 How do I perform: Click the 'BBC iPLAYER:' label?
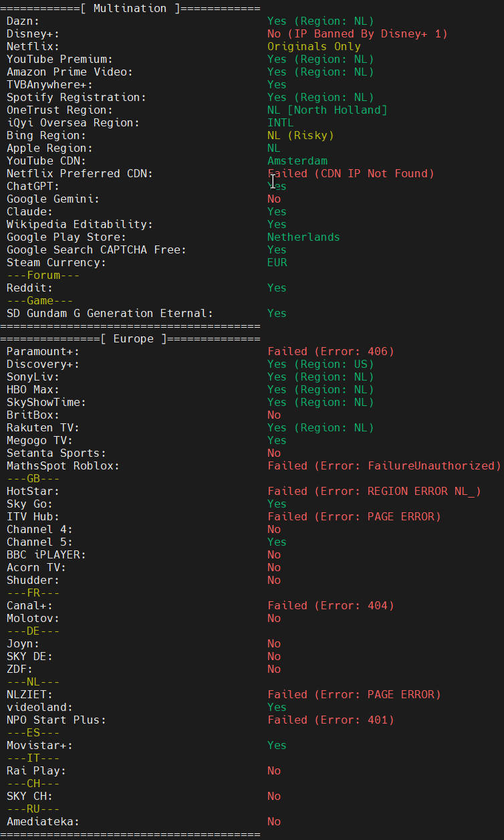pos(46,555)
